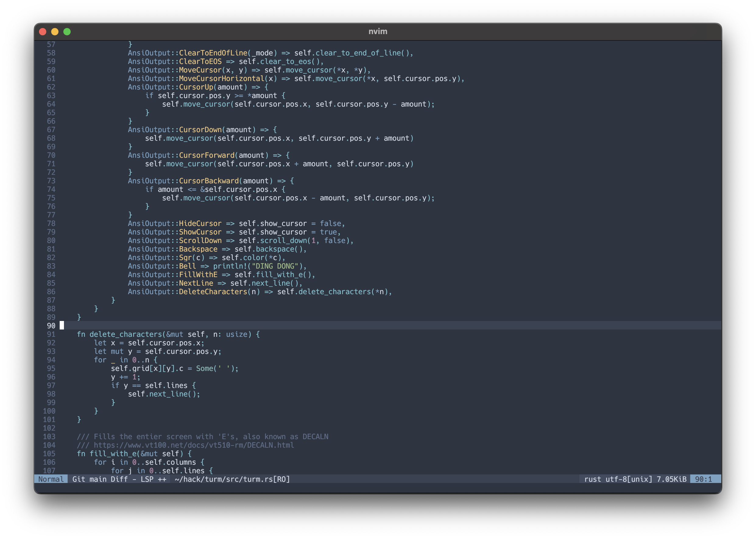Click 'CursorForward' on line 70
The height and width of the screenshot is (539, 756).
pos(207,155)
